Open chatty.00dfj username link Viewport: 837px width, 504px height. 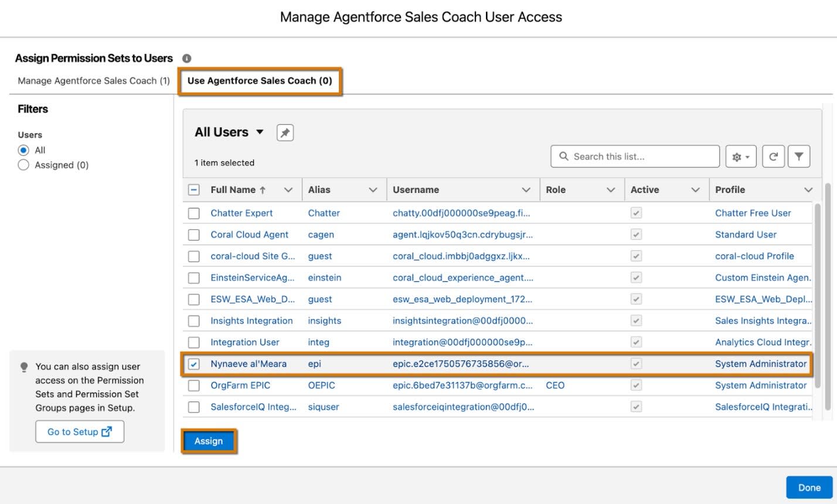point(461,213)
